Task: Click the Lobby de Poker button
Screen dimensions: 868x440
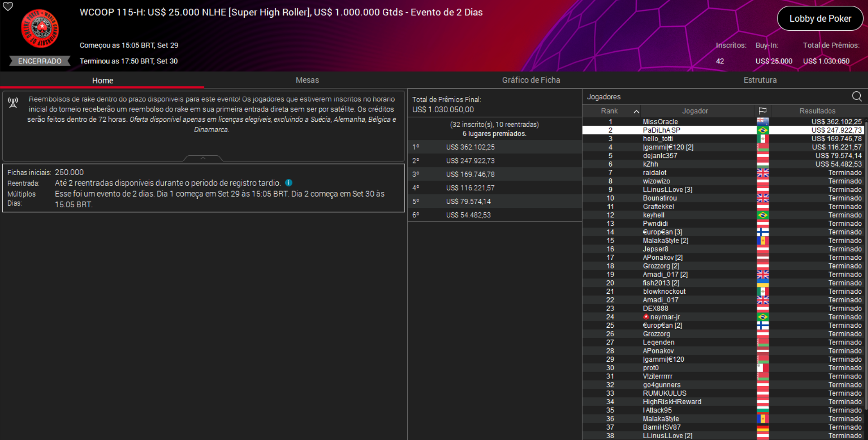Action: coord(820,19)
